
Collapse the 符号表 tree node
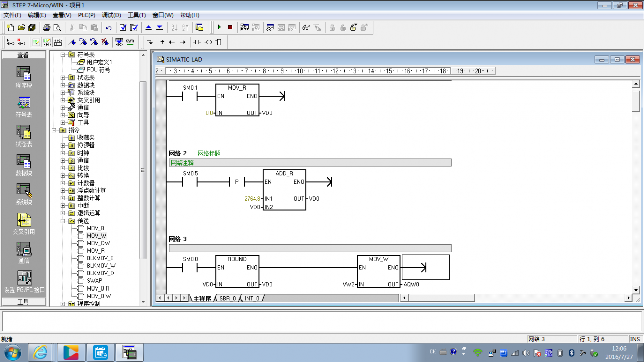63,55
